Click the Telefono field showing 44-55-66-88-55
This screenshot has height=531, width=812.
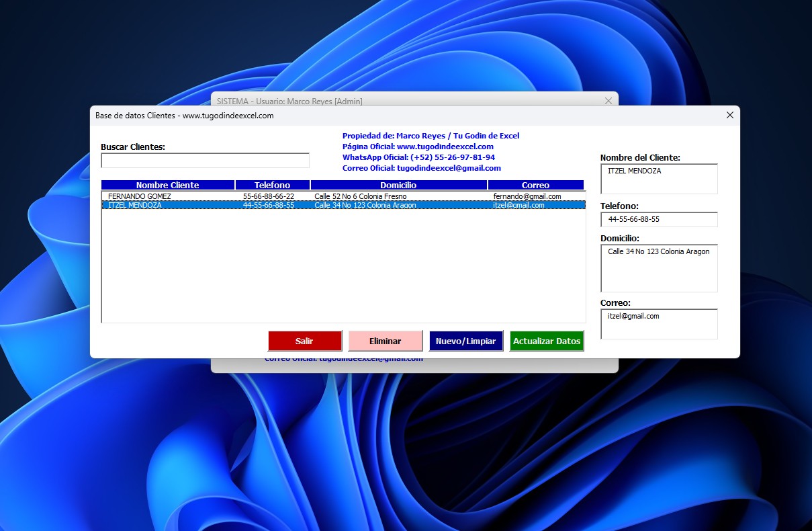tap(658, 220)
